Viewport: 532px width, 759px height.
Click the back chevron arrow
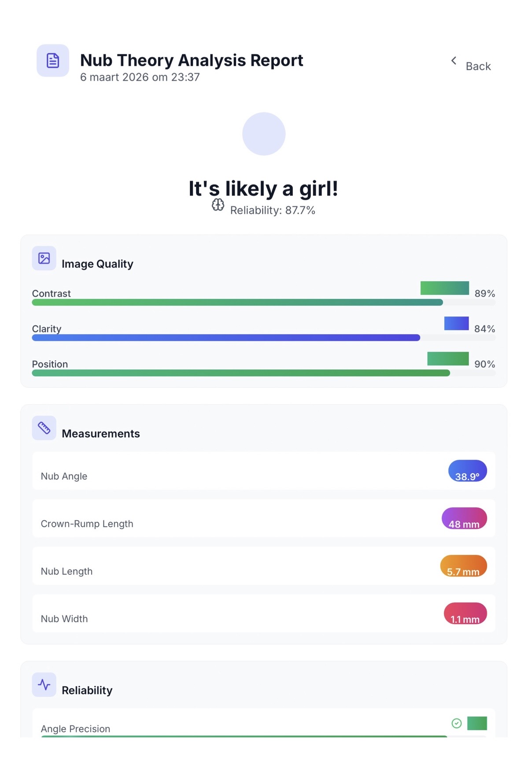(454, 61)
